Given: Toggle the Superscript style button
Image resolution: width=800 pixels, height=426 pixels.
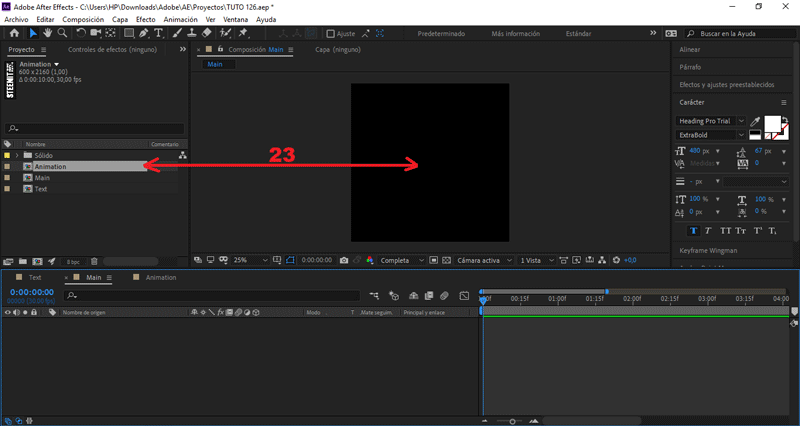Looking at the screenshot, I should point(758,231).
